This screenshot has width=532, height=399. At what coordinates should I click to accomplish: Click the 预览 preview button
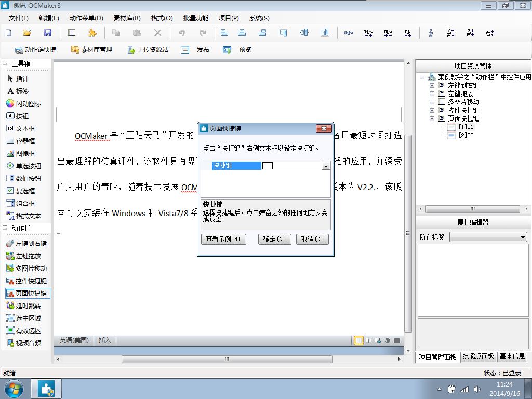(237, 50)
